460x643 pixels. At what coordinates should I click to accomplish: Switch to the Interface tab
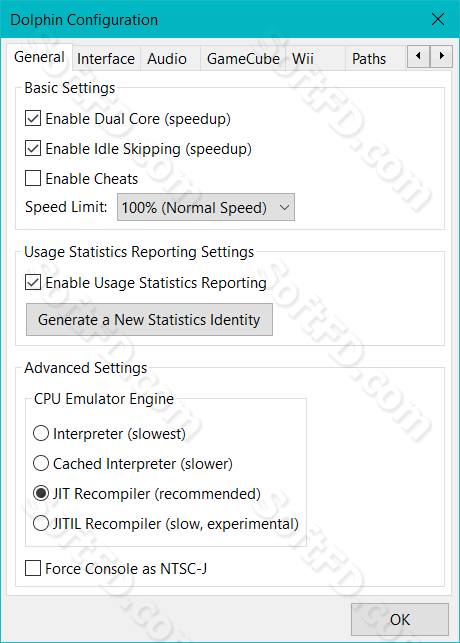click(x=106, y=59)
